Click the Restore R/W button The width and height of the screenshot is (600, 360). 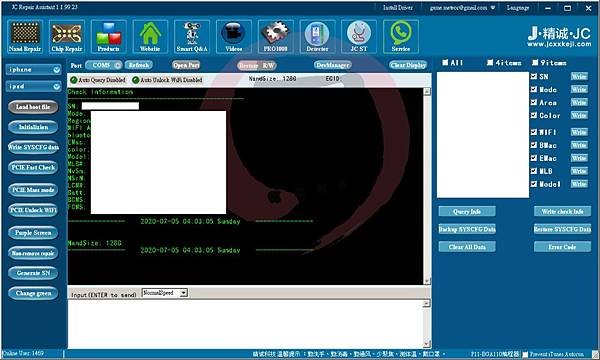[x=256, y=66]
